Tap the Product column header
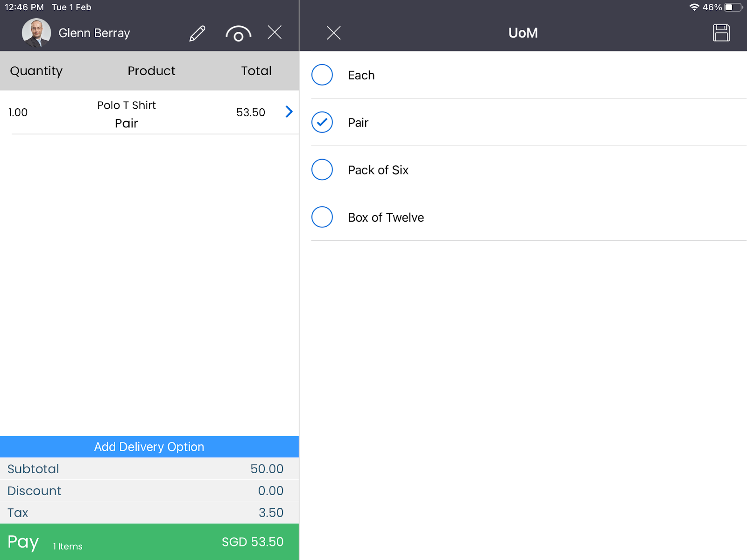 151,71
